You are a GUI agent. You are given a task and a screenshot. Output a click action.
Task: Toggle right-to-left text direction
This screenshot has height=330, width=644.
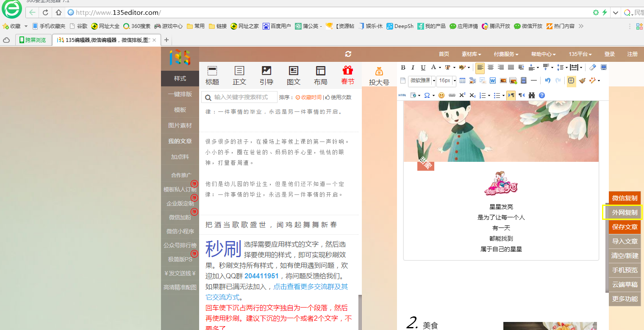[x=522, y=95]
